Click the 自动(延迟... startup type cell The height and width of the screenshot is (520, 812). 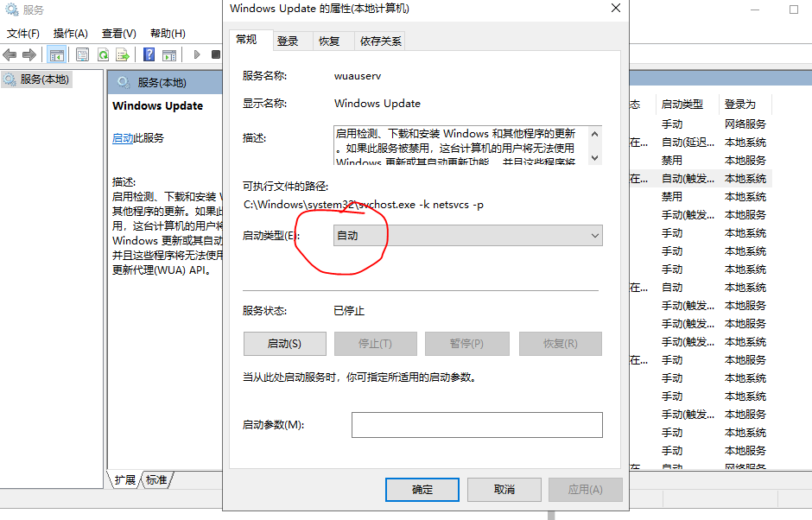pos(688,143)
